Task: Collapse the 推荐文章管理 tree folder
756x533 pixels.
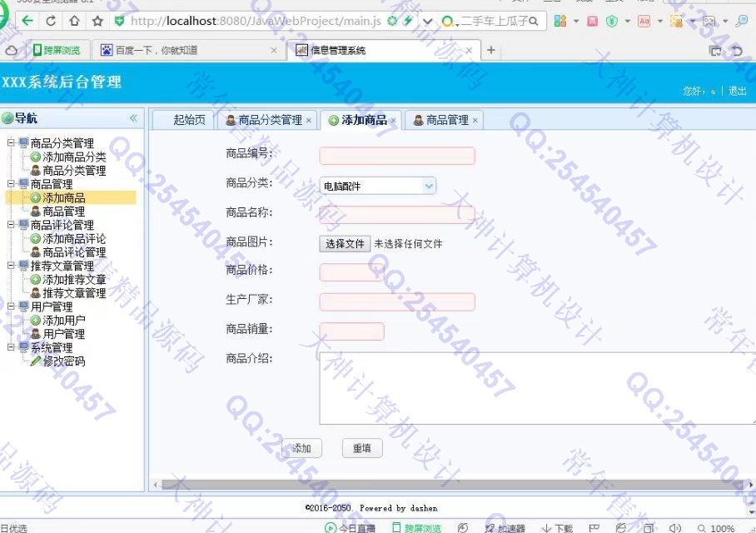Action: click(11, 266)
